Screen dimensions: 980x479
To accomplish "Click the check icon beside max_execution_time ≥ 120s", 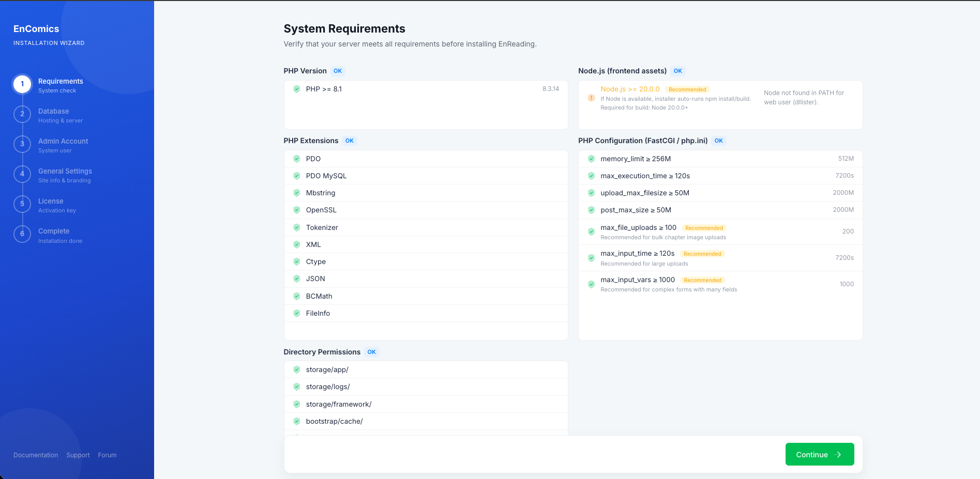I will 591,176.
